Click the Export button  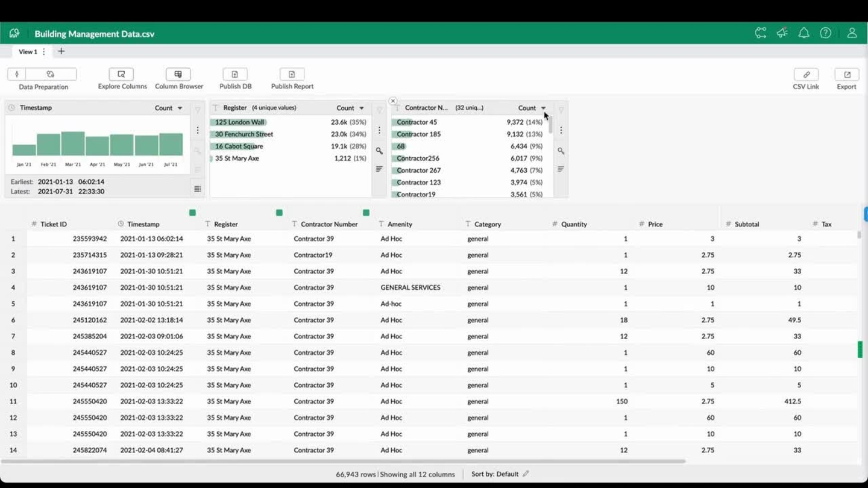click(846, 75)
